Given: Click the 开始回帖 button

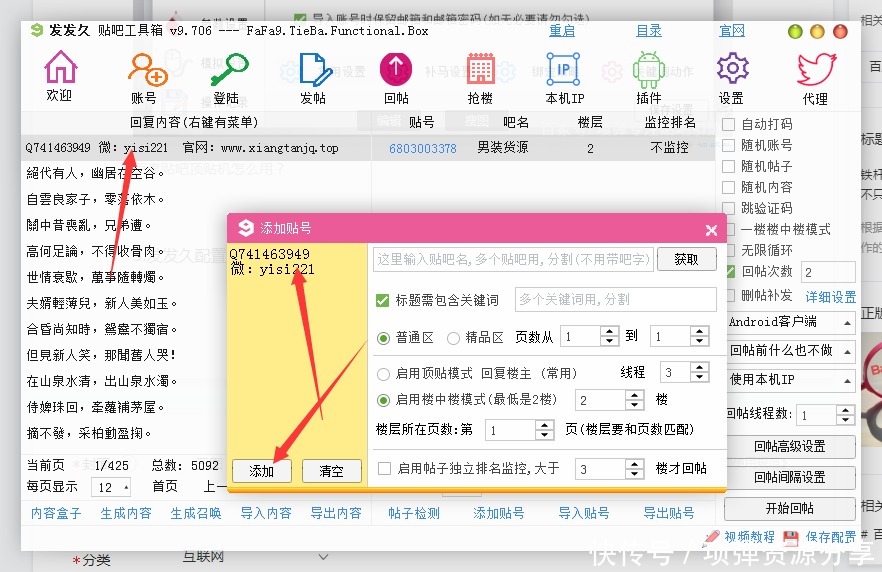Looking at the screenshot, I should 790,508.
